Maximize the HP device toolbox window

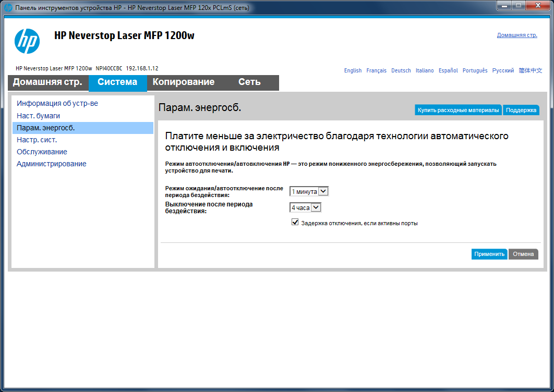pyautogui.click(x=519, y=6)
